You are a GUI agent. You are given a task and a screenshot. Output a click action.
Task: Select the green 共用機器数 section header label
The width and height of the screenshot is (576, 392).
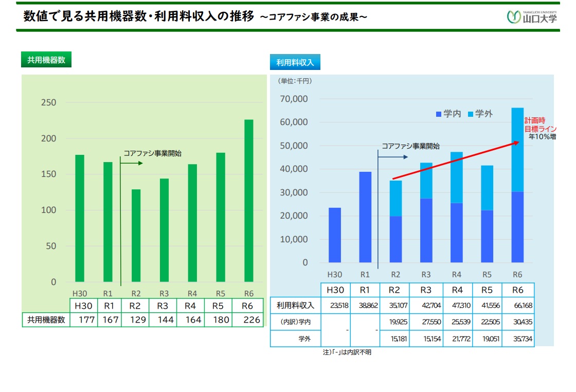pos(46,60)
